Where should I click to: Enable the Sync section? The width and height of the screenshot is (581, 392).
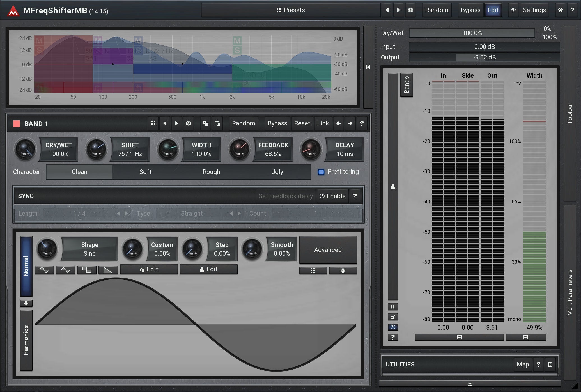point(333,196)
